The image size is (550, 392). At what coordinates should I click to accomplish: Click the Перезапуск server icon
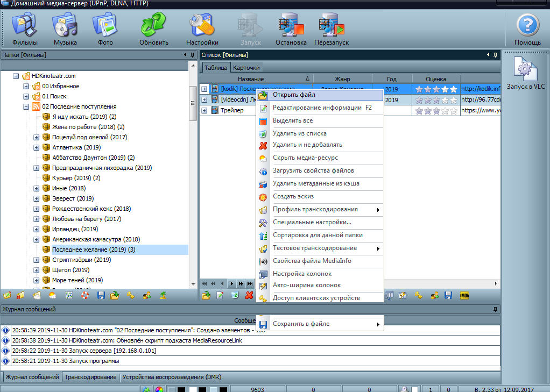pos(331,30)
